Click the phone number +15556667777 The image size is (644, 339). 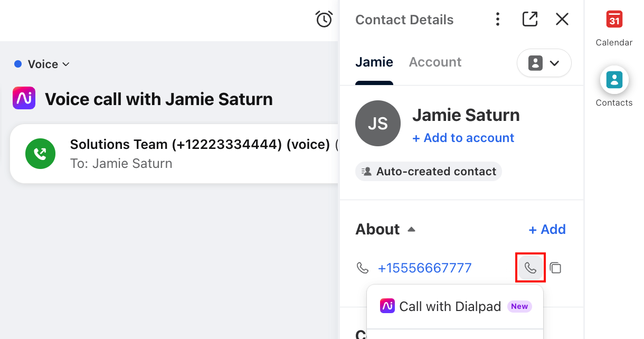pyautogui.click(x=424, y=268)
